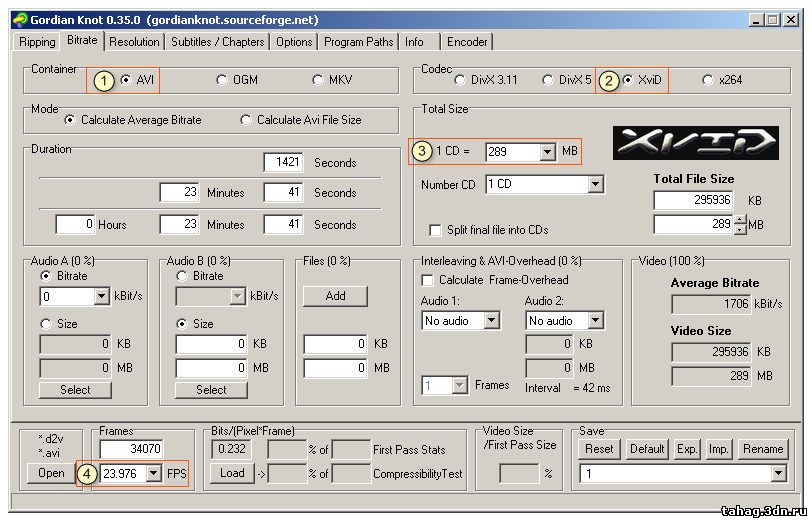The width and height of the screenshot is (812, 521).
Task: Go to the Encoder tab
Action: [x=467, y=42]
